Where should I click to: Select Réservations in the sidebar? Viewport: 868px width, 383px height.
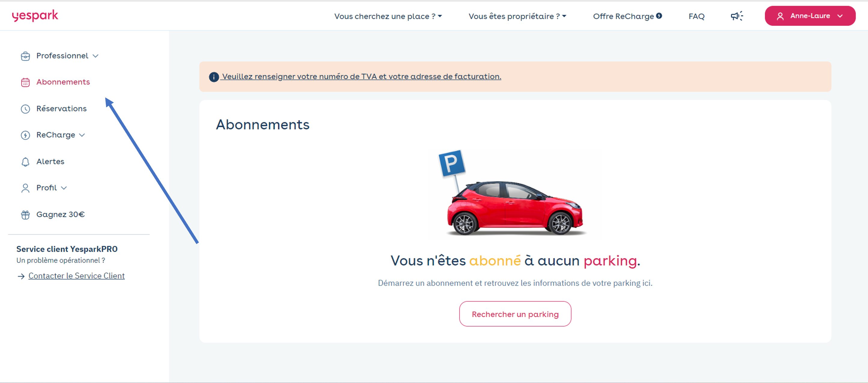coord(61,108)
